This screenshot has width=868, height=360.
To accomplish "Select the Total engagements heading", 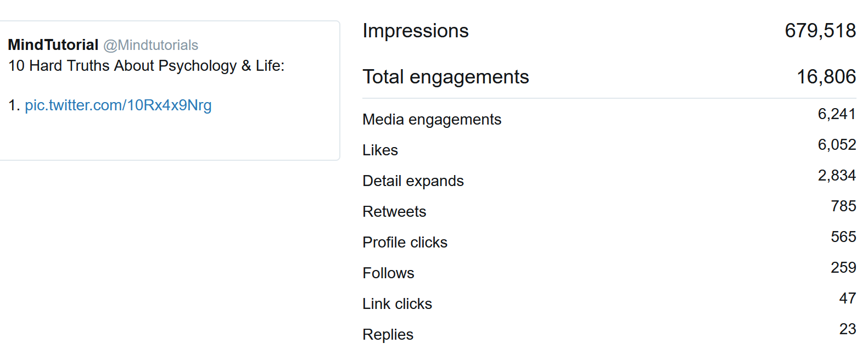I will coord(446,77).
